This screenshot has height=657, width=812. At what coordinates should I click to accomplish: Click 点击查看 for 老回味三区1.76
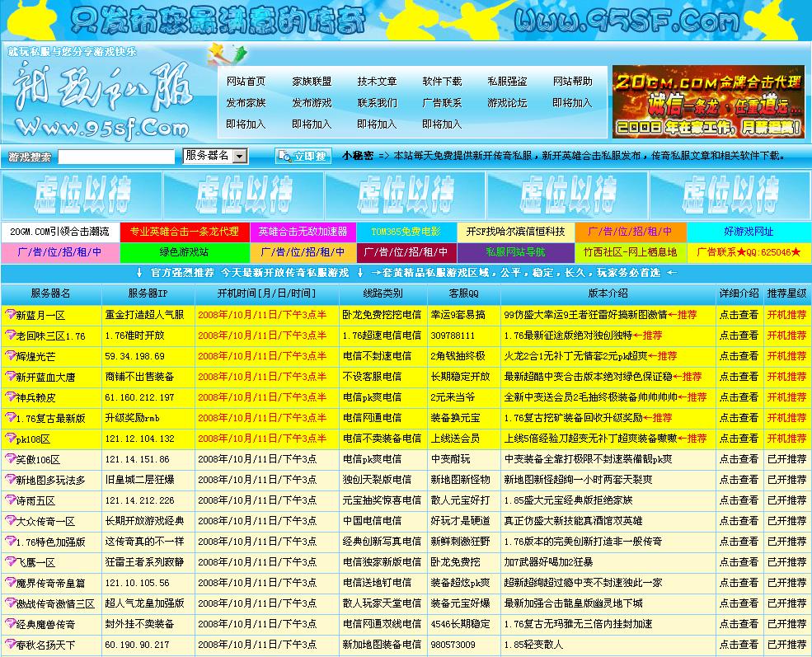click(739, 336)
